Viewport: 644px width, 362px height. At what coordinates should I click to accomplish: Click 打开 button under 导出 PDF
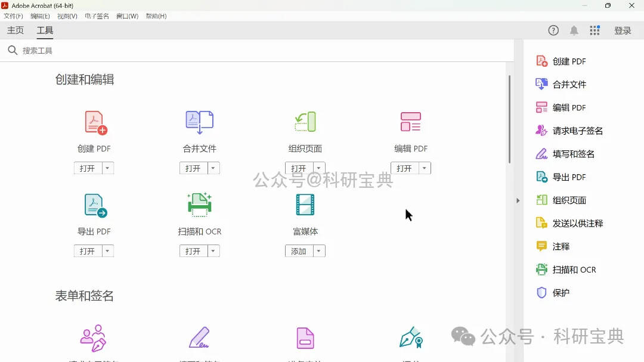(88, 251)
